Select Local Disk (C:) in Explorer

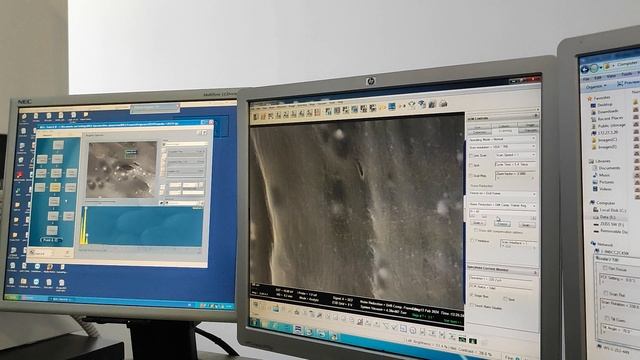pos(609,210)
